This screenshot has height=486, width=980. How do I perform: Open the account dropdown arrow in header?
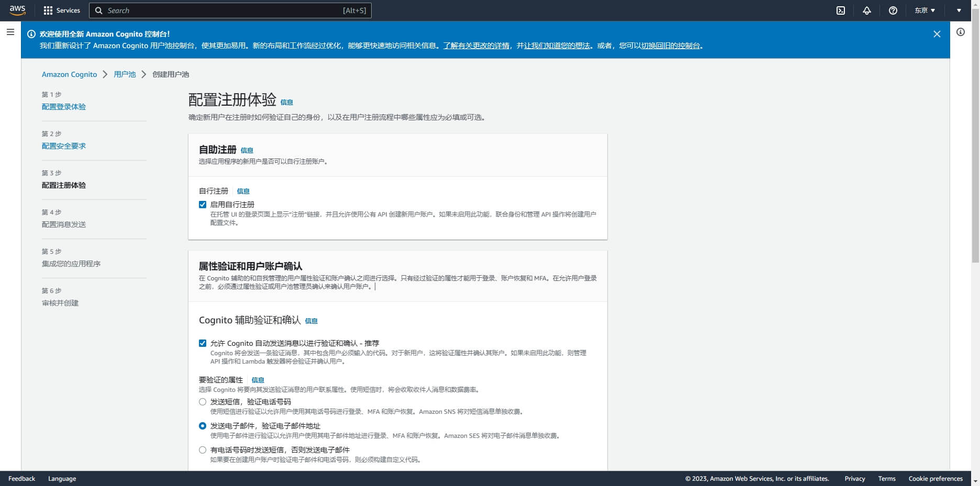[959, 10]
